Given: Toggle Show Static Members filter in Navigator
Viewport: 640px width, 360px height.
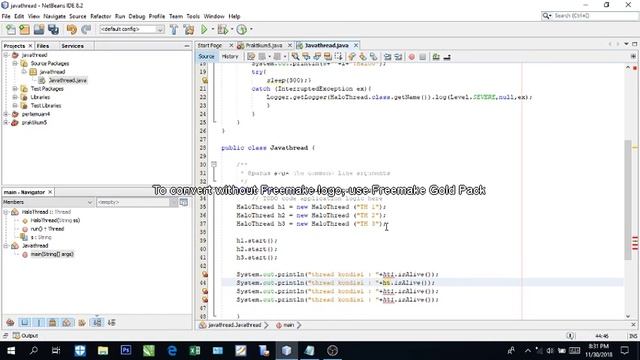Looking at the screenshot, I should point(39,322).
